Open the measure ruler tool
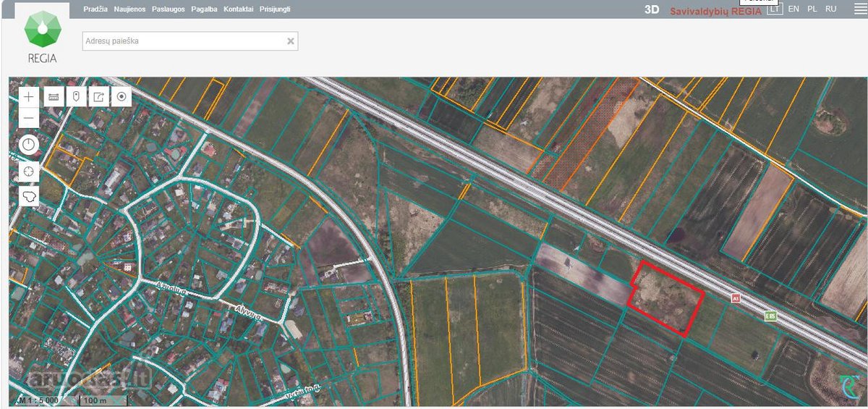Image resolution: width=868 pixels, height=409 pixels. 53,96
